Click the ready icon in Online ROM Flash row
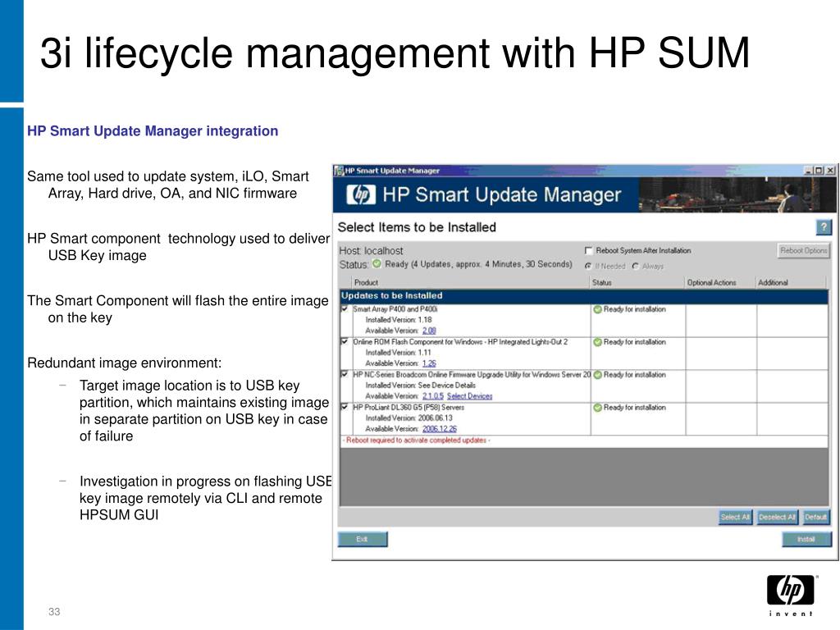The height and width of the screenshot is (630, 840). [597, 342]
